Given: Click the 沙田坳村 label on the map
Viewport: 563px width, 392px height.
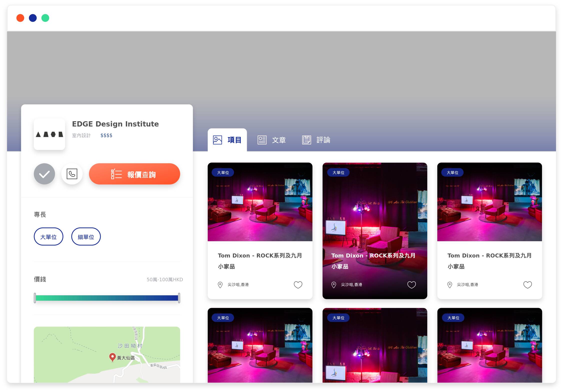Looking at the screenshot, I should (130, 346).
